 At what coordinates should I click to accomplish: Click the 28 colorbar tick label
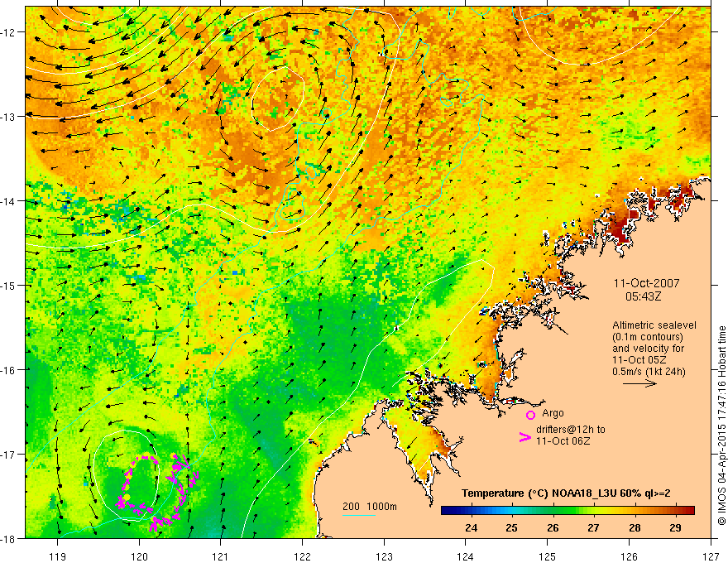tap(635, 527)
